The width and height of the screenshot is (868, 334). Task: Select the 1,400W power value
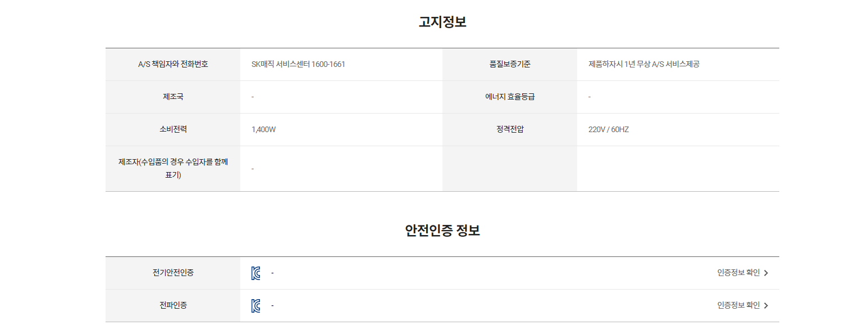click(263, 129)
